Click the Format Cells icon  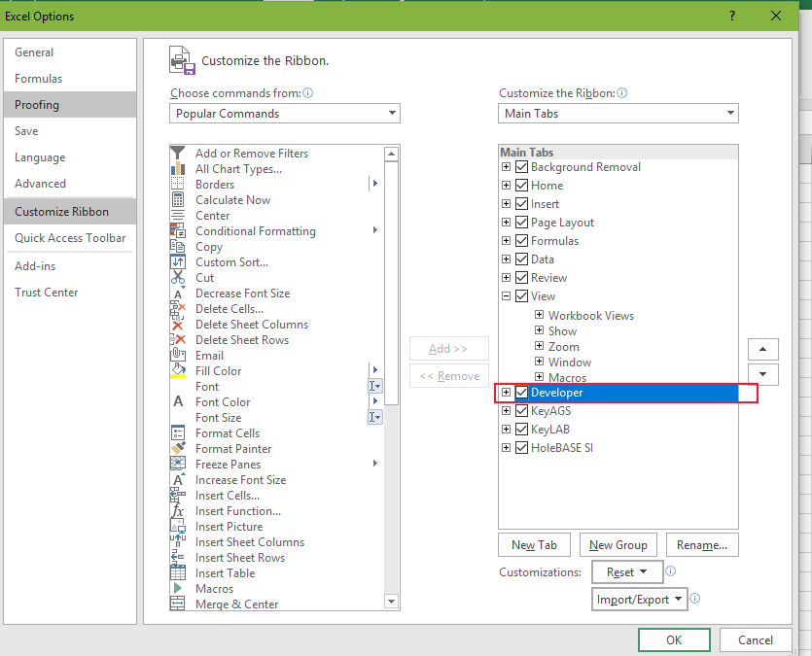(x=178, y=433)
